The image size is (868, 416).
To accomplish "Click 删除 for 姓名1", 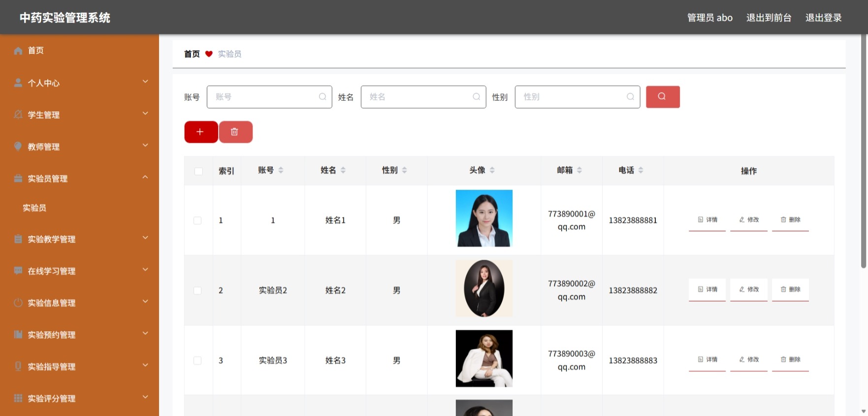I will (x=790, y=220).
